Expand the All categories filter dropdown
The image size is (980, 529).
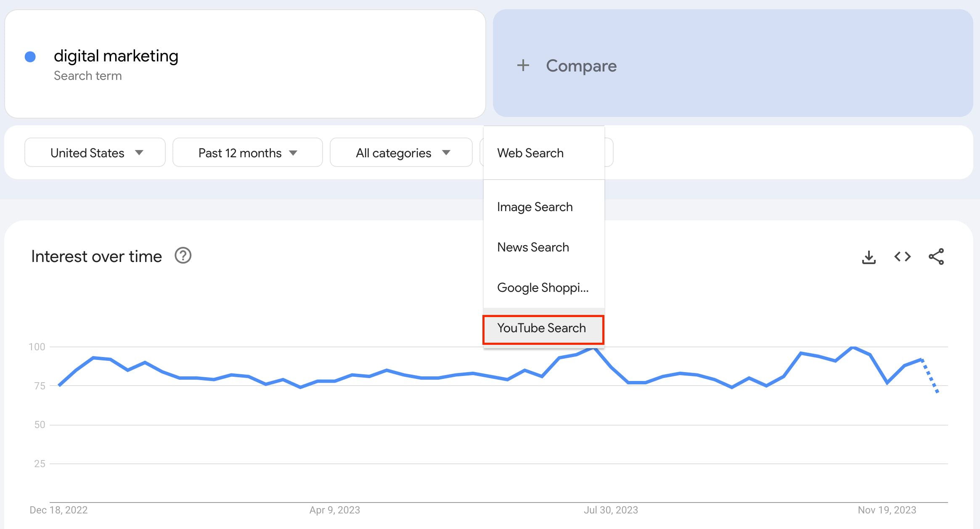pyautogui.click(x=400, y=153)
